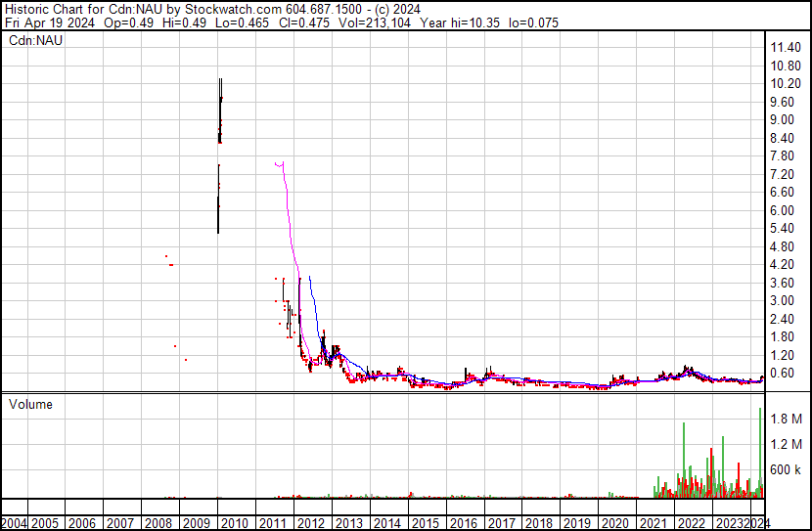The image size is (812, 531).
Task: Select the 2016 year label on the time axis
Action: click(x=465, y=523)
